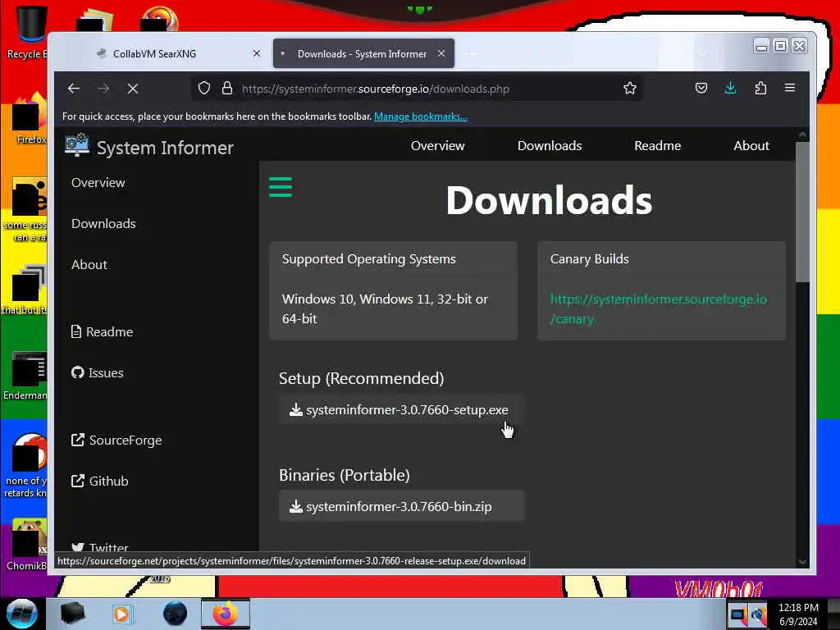Select Downloads in the left sidebar
The height and width of the screenshot is (630, 840).
point(103,223)
